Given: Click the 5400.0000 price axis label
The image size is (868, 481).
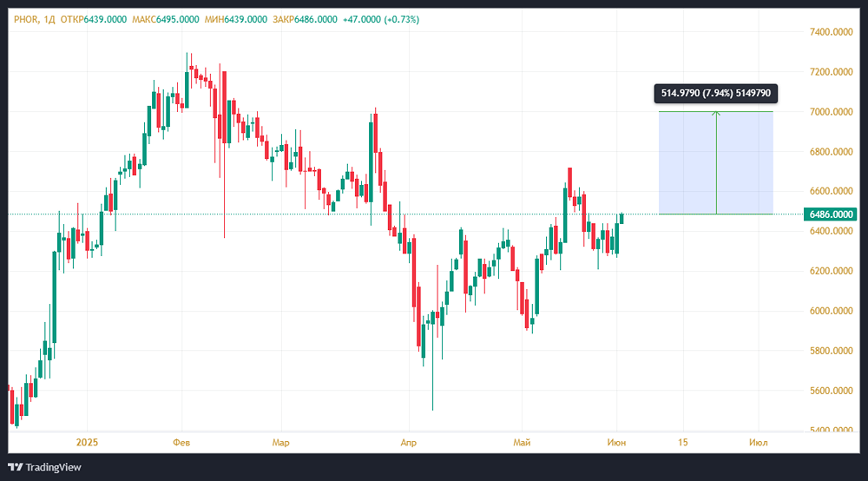Looking at the screenshot, I should point(831,431).
